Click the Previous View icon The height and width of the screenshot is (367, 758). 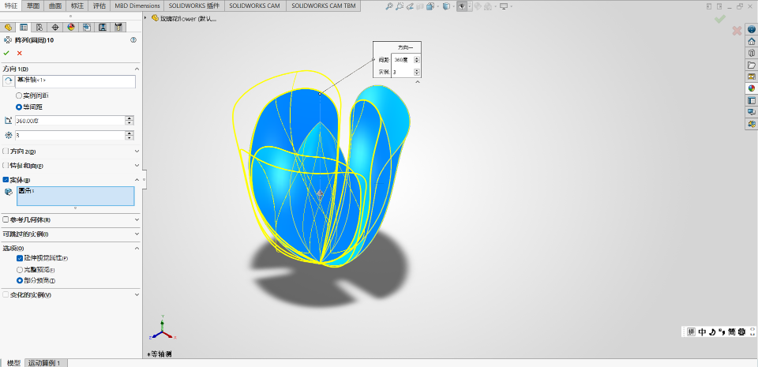click(x=410, y=6)
